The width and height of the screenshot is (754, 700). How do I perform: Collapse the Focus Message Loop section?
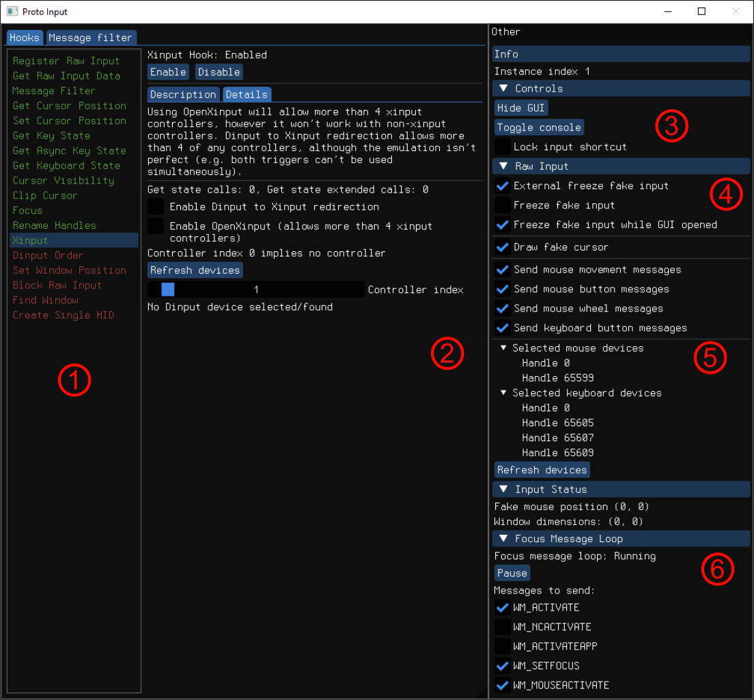[x=621, y=539]
